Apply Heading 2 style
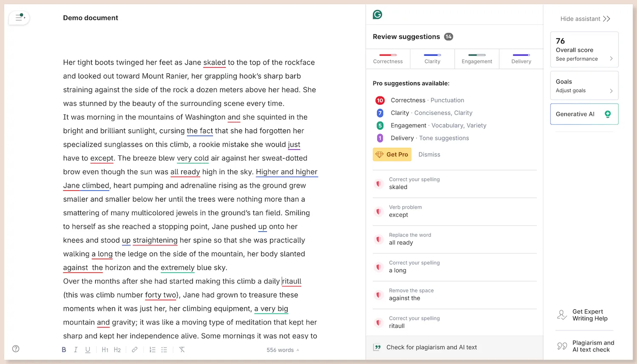 [117, 349]
